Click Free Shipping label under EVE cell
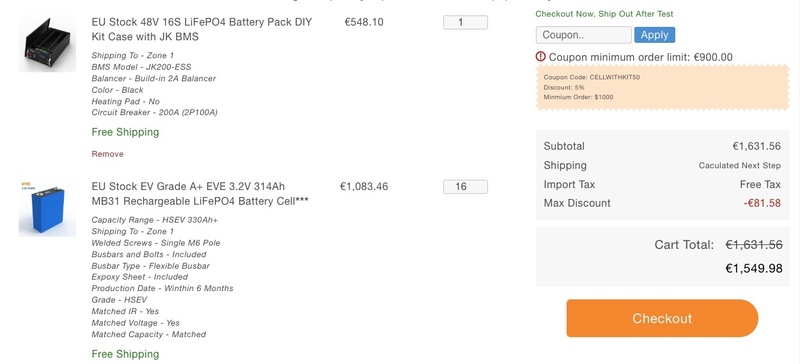Image resolution: width=800 pixels, height=364 pixels. coord(125,354)
